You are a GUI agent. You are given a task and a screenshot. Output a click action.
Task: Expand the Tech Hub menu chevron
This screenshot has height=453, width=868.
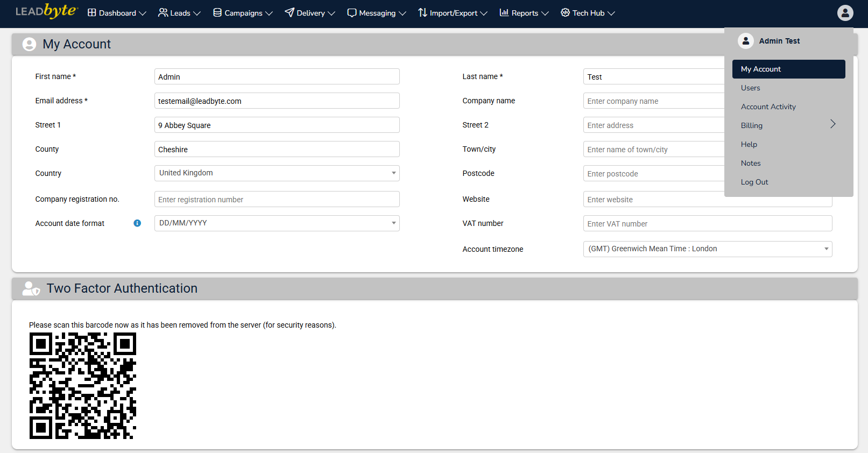click(611, 13)
